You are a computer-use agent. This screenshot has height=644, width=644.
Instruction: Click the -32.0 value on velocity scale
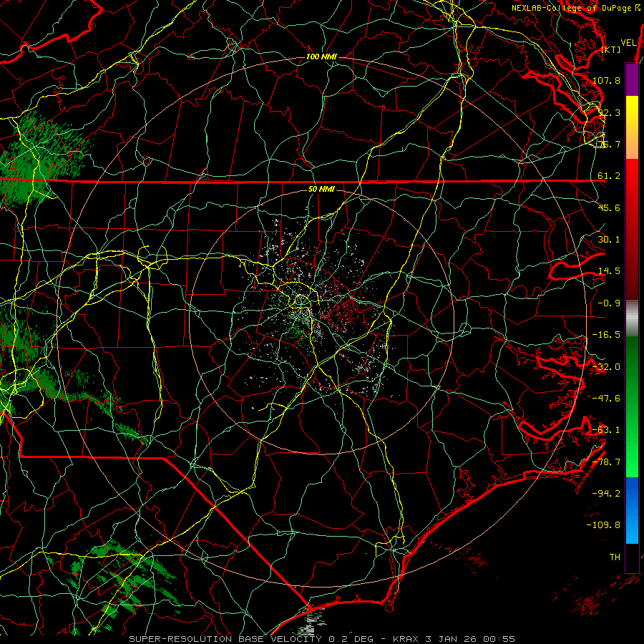pos(606,367)
